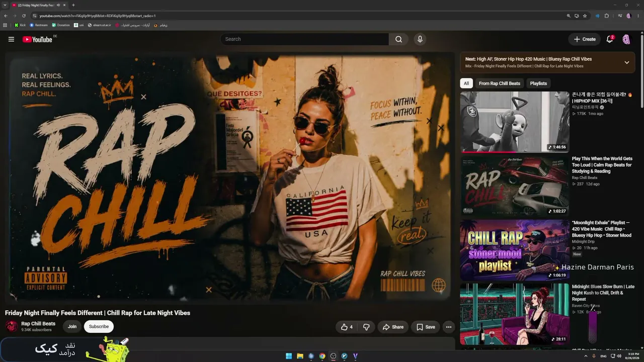Show hidden system tray icons
Viewport: 644px width, 362px height.
click(586, 356)
